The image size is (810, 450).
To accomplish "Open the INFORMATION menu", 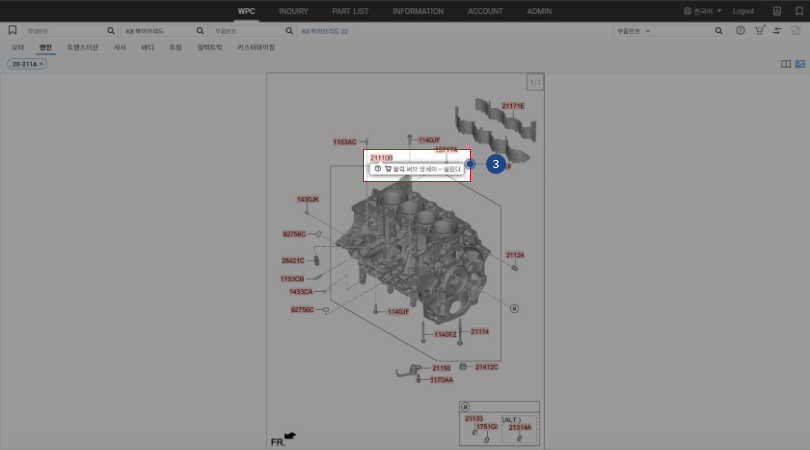I will click(418, 11).
